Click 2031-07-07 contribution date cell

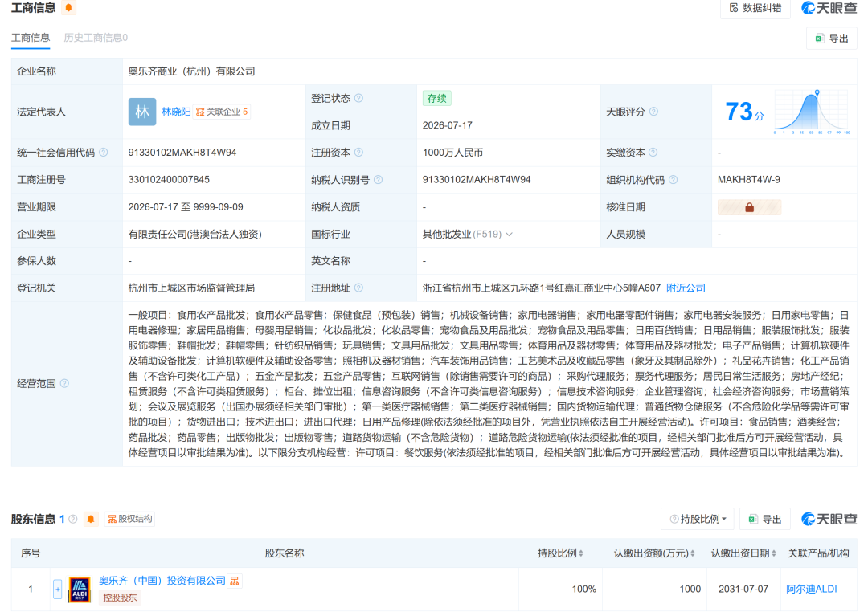pos(743,589)
